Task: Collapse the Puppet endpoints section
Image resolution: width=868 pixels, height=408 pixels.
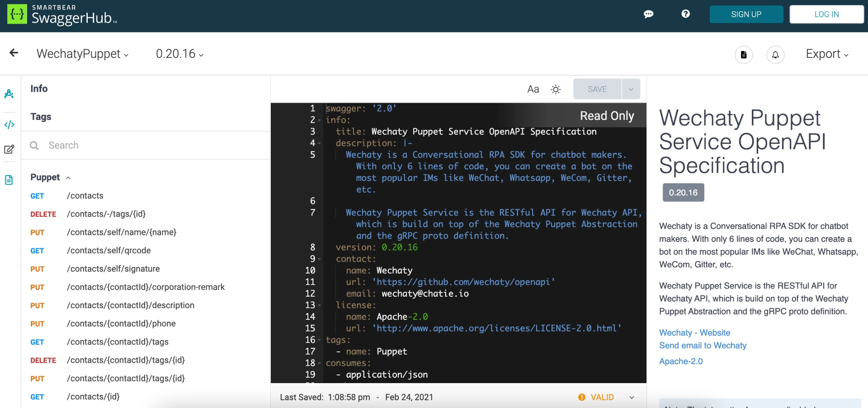Action: point(68,177)
